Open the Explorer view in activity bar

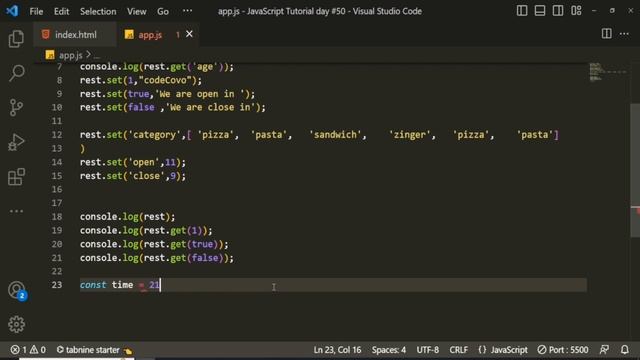click(16, 39)
